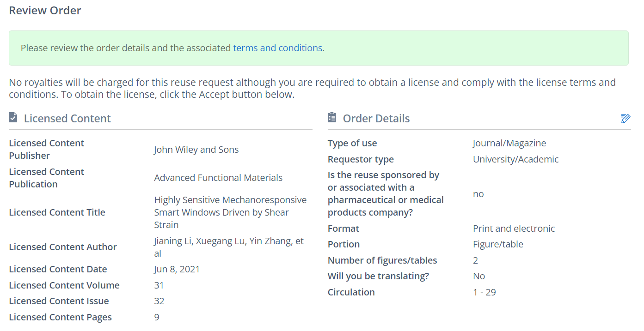Click the Licensed Content document checkmark icon
The image size is (644, 331).
point(13,118)
